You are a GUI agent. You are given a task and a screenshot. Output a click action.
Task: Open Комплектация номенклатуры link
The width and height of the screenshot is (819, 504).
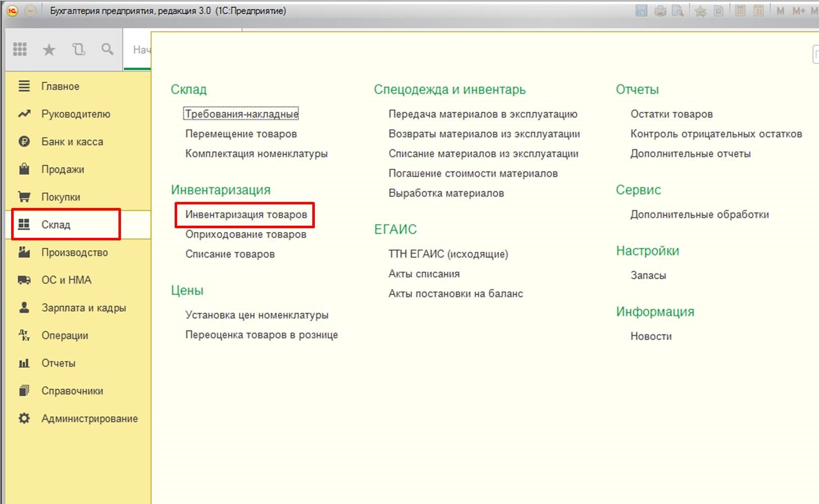[256, 153]
